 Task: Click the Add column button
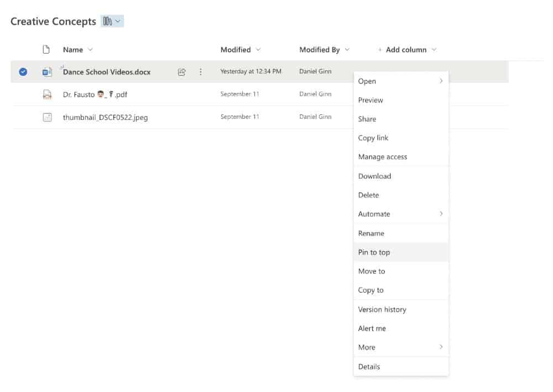coord(406,50)
